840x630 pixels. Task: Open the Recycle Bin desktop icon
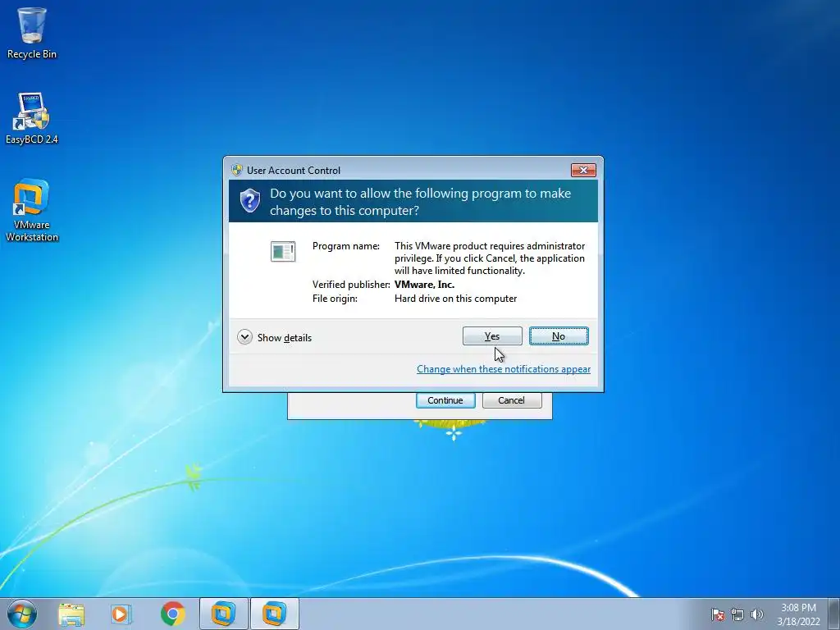(x=32, y=33)
